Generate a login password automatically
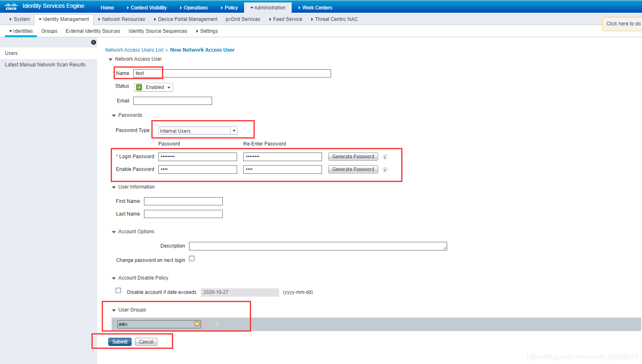The width and height of the screenshot is (642, 364). [352, 157]
